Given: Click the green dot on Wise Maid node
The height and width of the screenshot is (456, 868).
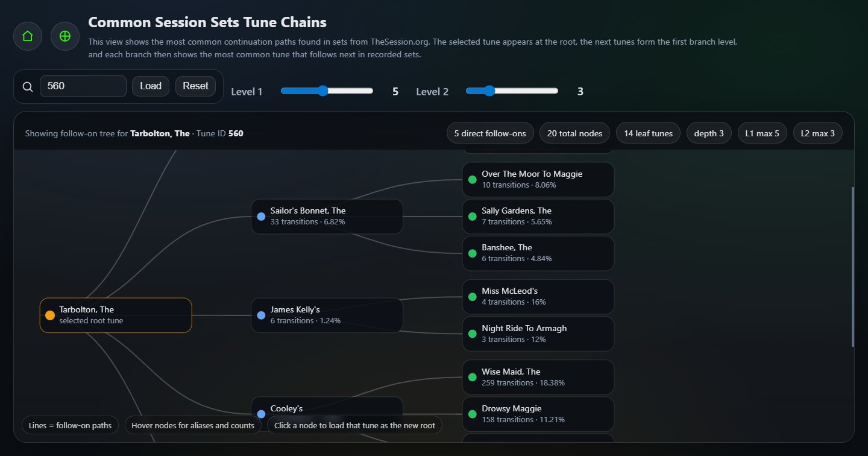Looking at the screenshot, I should click(472, 377).
